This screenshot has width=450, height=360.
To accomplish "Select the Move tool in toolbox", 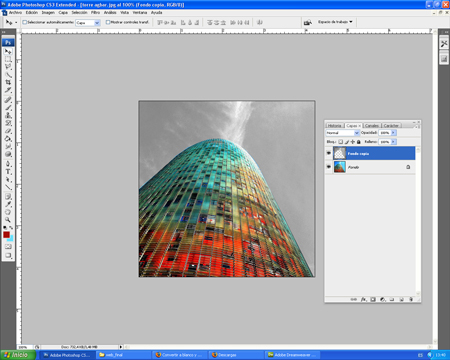I will point(8,51).
